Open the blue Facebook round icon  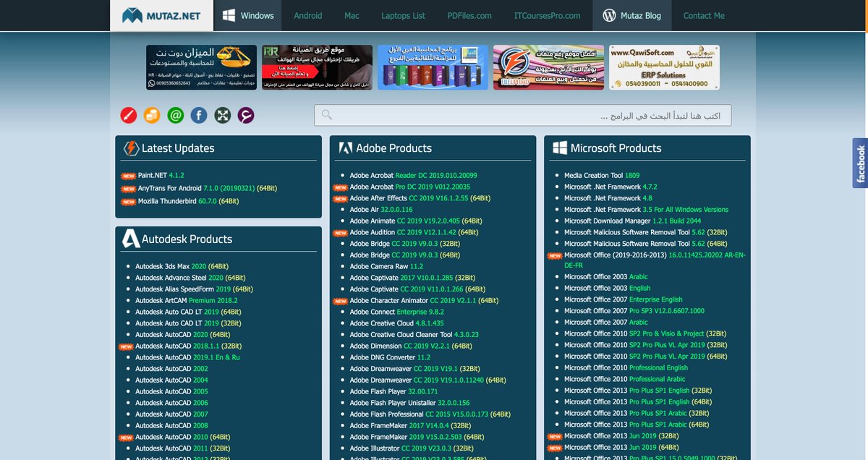(x=199, y=115)
